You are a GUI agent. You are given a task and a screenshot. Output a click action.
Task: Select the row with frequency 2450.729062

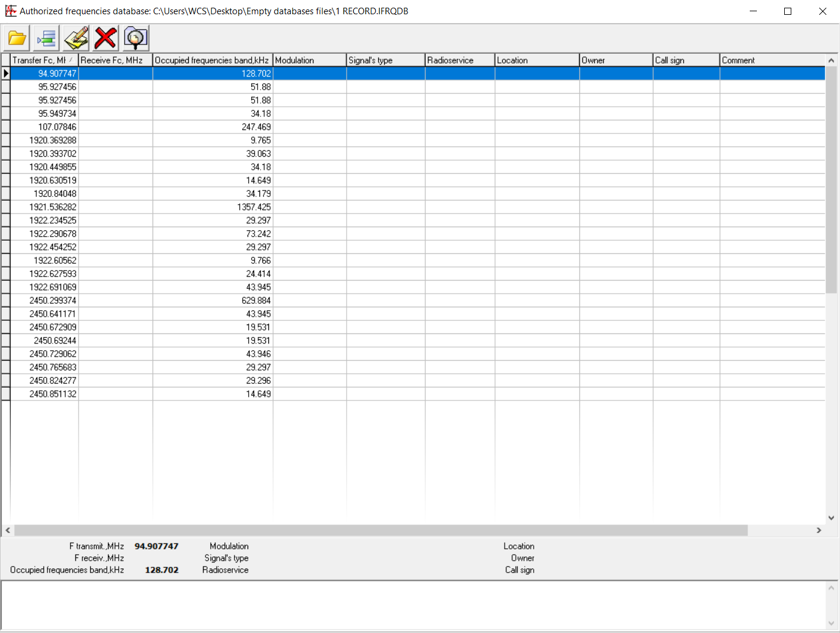pos(417,354)
